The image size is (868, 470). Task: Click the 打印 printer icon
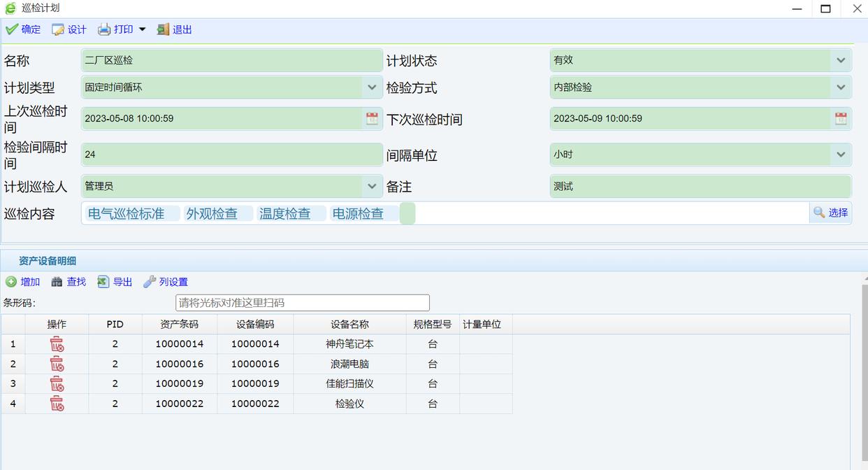[104, 29]
